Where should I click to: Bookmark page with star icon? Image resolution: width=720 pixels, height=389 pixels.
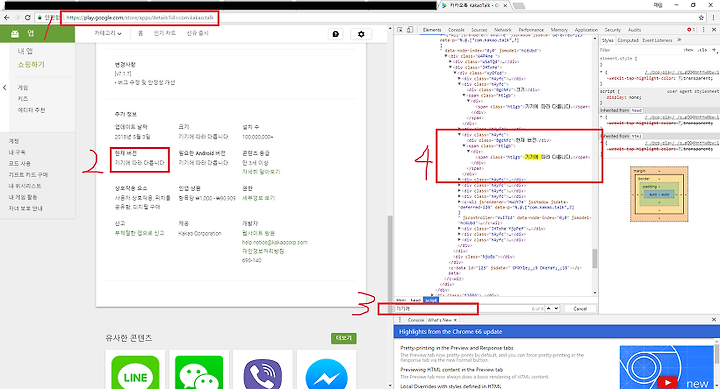701,17
